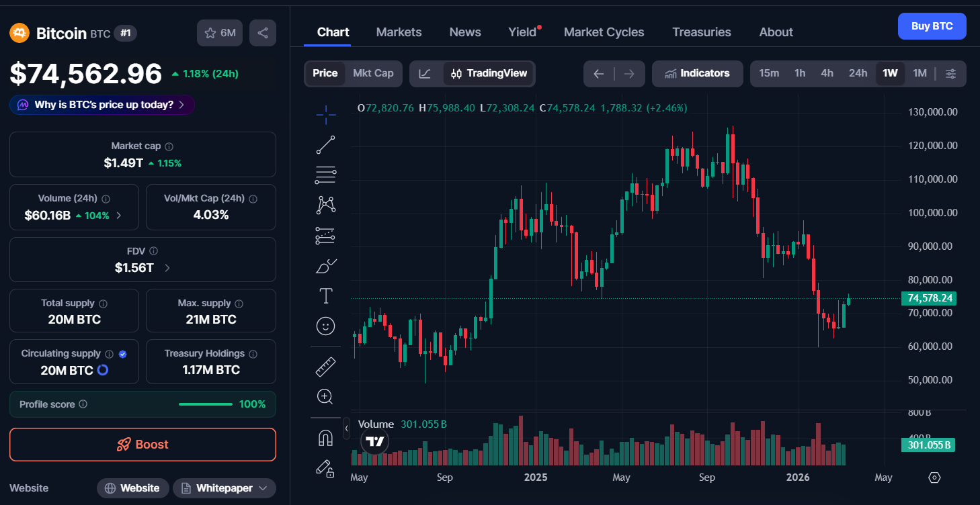Set chart interval to 1h

point(800,73)
